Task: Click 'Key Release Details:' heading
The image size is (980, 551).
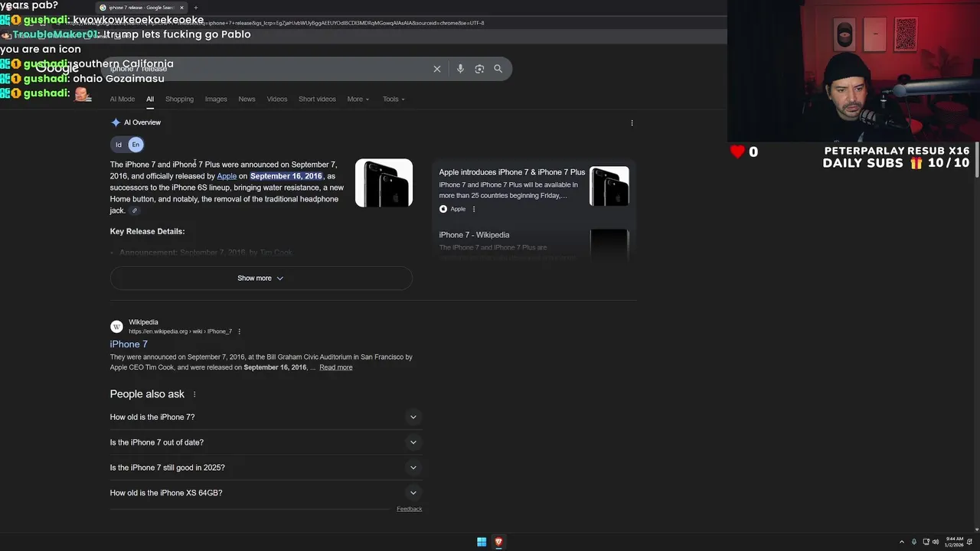Action: (147, 231)
